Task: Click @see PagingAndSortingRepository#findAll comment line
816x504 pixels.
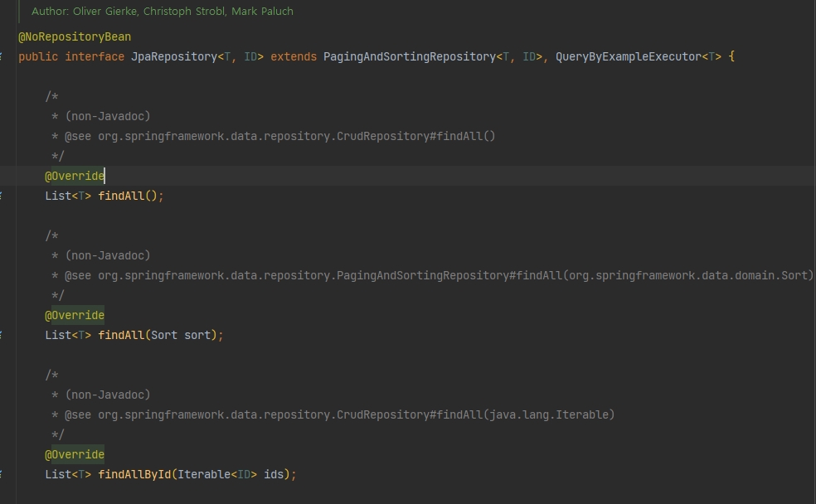Action: (x=432, y=276)
